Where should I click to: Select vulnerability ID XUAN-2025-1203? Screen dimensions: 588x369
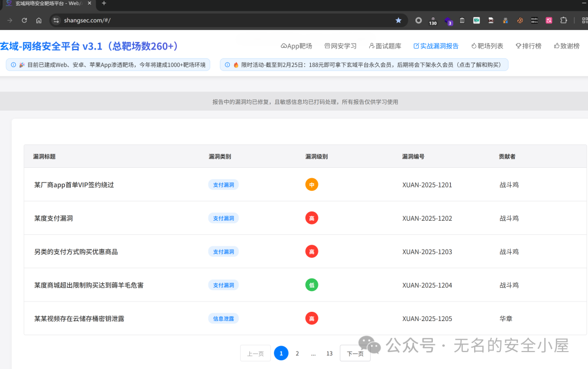coord(427,251)
